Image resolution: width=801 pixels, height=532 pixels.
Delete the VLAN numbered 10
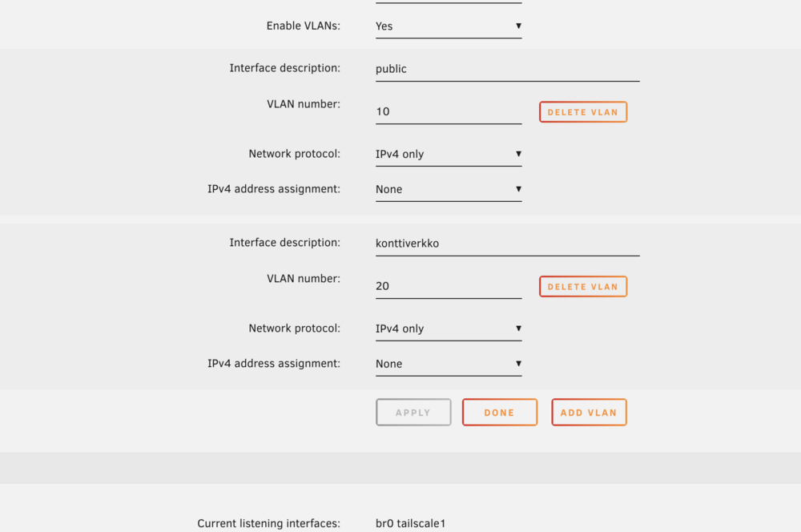click(x=583, y=112)
